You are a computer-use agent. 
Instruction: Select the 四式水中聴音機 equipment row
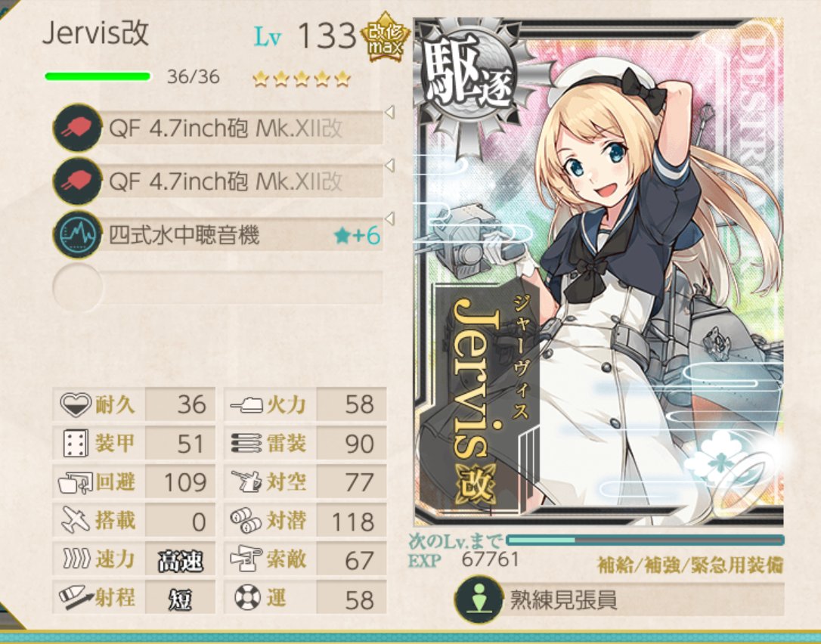pyautogui.click(x=218, y=234)
